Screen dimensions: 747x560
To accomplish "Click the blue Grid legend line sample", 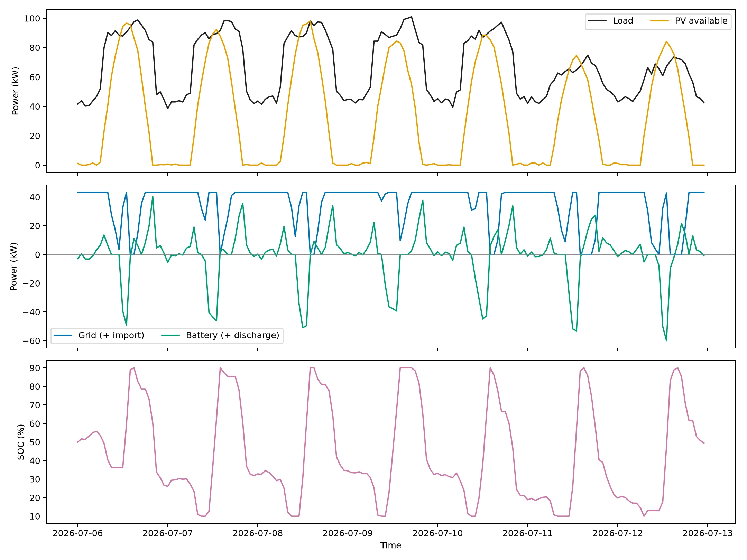I will [x=63, y=336].
